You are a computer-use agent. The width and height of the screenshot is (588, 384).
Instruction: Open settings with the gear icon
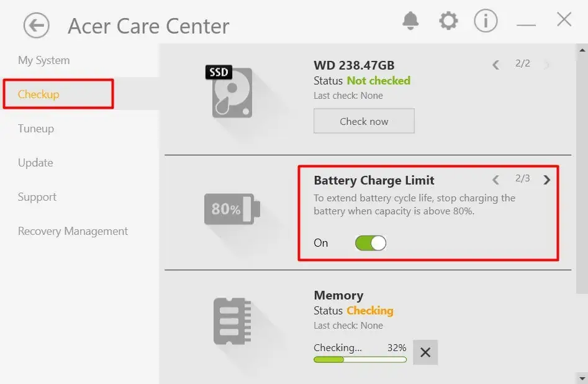click(x=448, y=20)
